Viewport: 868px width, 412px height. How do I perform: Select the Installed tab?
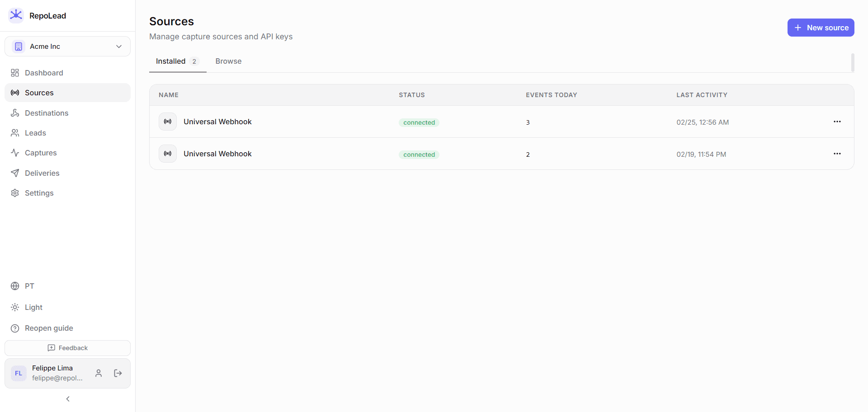pyautogui.click(x=171, y=61)
